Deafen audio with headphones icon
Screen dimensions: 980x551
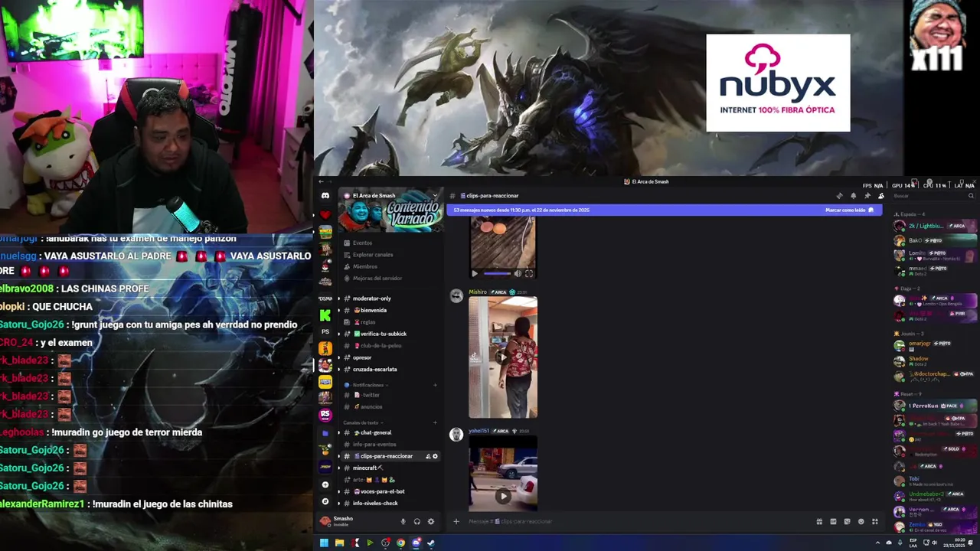click(416, 521)
